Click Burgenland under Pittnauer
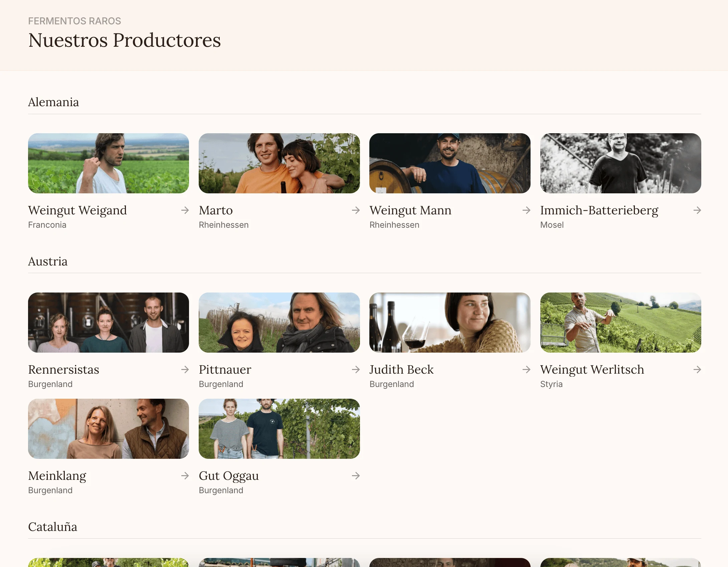 tap(221, 384)
